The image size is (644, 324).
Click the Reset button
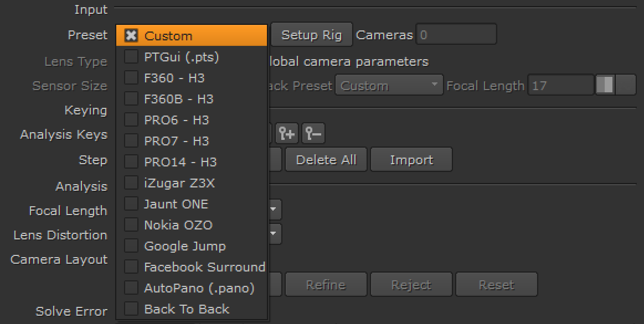497,284
